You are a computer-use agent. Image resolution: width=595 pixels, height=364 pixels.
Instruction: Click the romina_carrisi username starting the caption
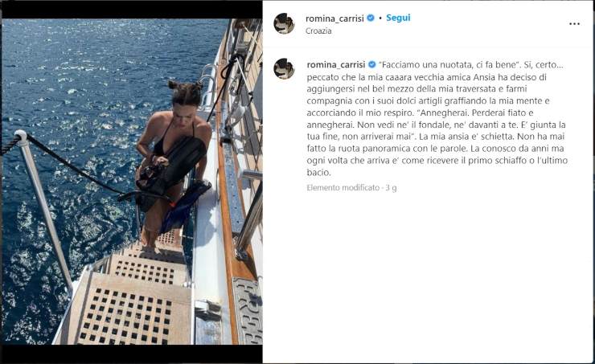point(336,65)
